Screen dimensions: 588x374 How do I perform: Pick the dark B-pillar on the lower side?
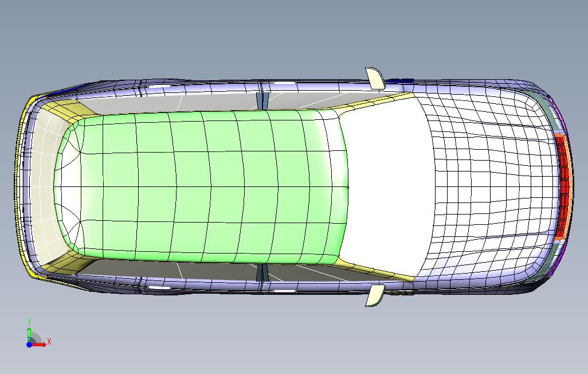pyautogui.click(x=262, y=273)
